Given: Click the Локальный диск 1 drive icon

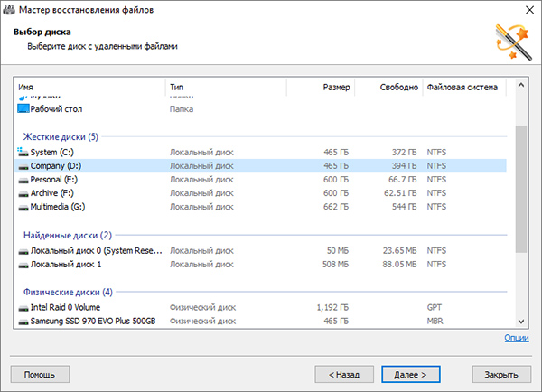Looking at the screenshot, I should click(x=23, y=266).
